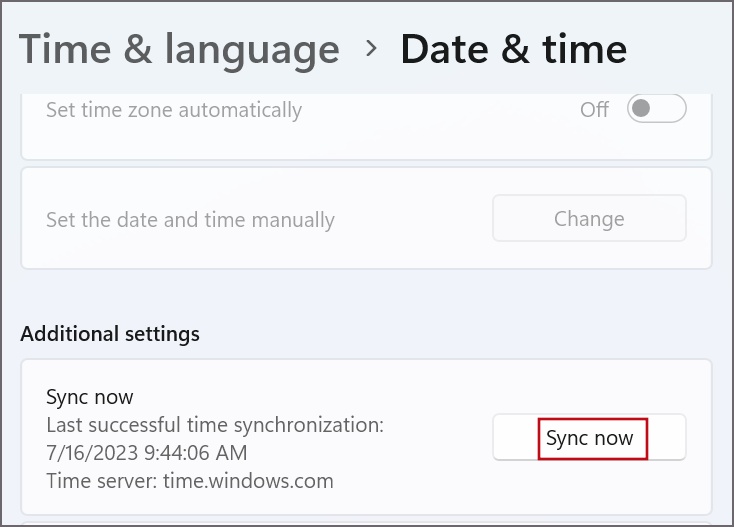734x527 pixels.
Task: Click the Time server time.windows.com line
Action: pyautogui.click(x=190, y=481)
